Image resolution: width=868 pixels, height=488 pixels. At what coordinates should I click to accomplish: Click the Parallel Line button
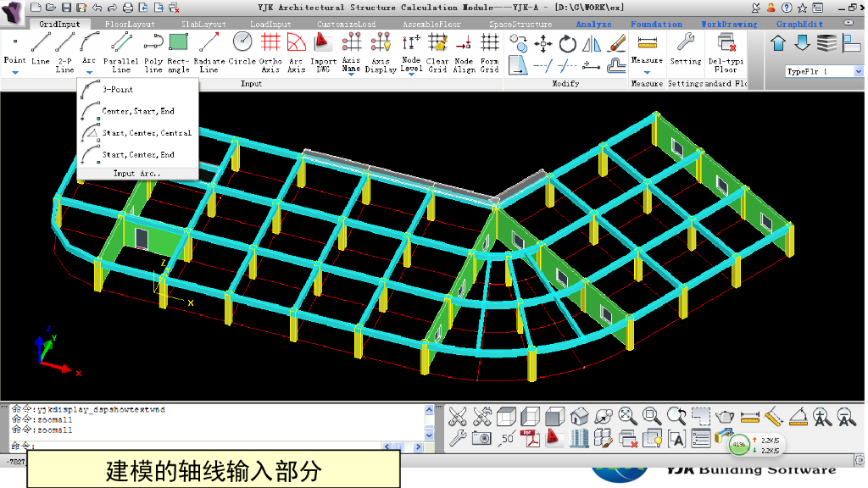[121, 53]
